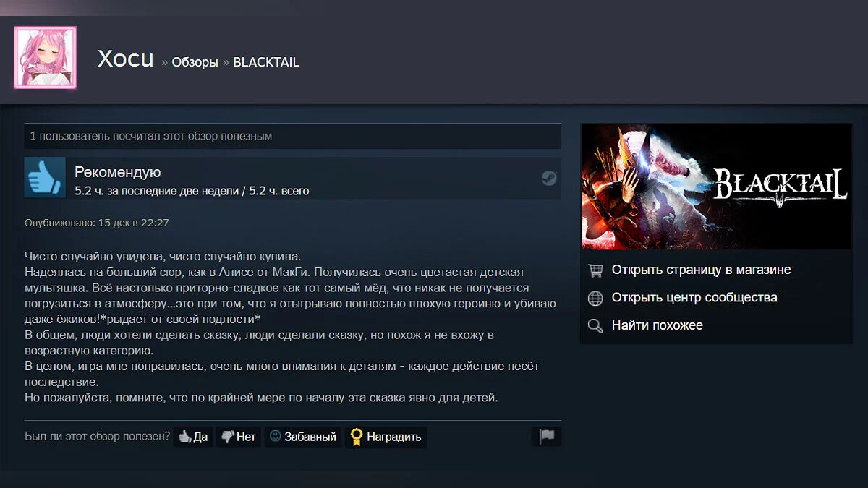
Task: Open the BLACKTAIL breadcrumb link
Action: [x=266, y=62]
